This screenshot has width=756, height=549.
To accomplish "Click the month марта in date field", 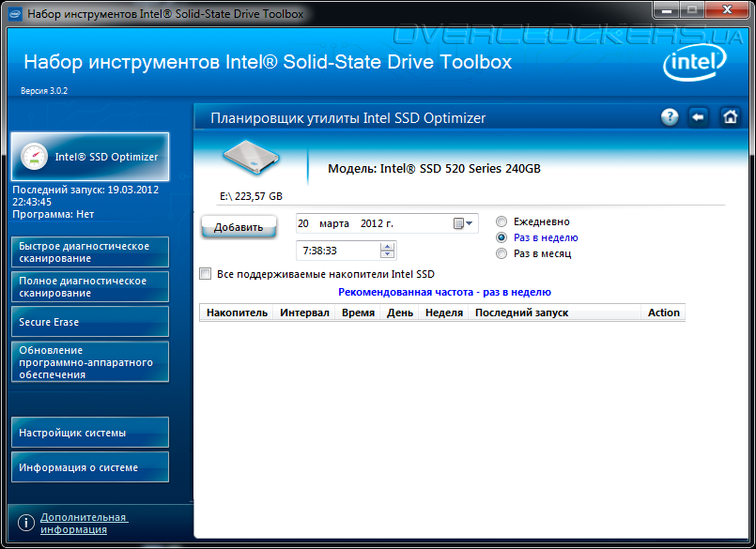I will click(334, 223).
